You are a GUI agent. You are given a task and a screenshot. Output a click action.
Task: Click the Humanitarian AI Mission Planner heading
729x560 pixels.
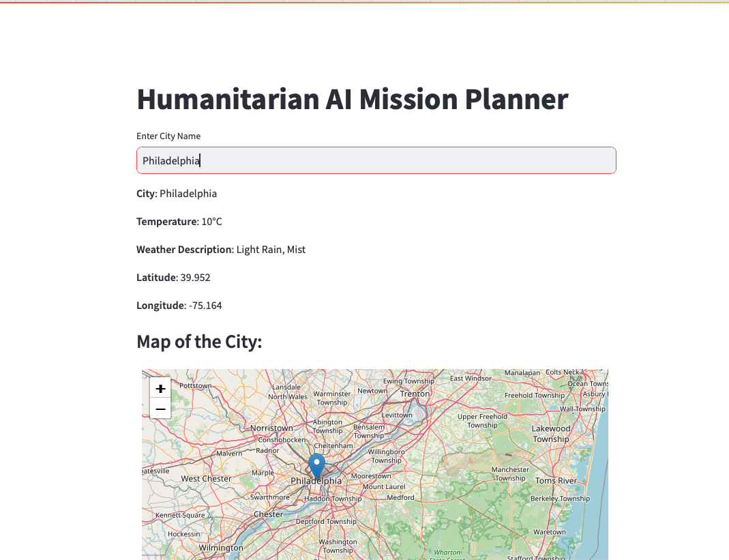[352, 99]
